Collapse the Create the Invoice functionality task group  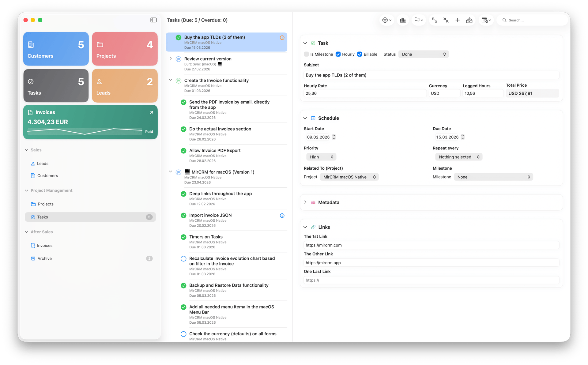[x=171, y=80]
